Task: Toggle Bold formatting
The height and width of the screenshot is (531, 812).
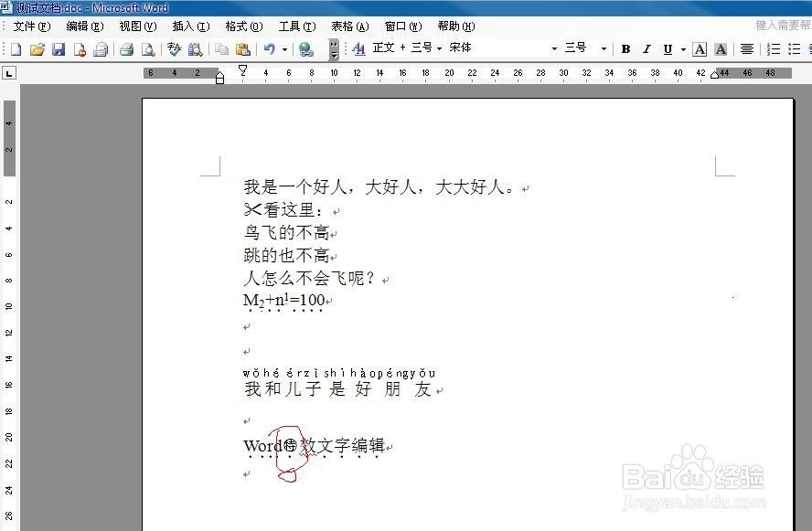Action: 627,49
